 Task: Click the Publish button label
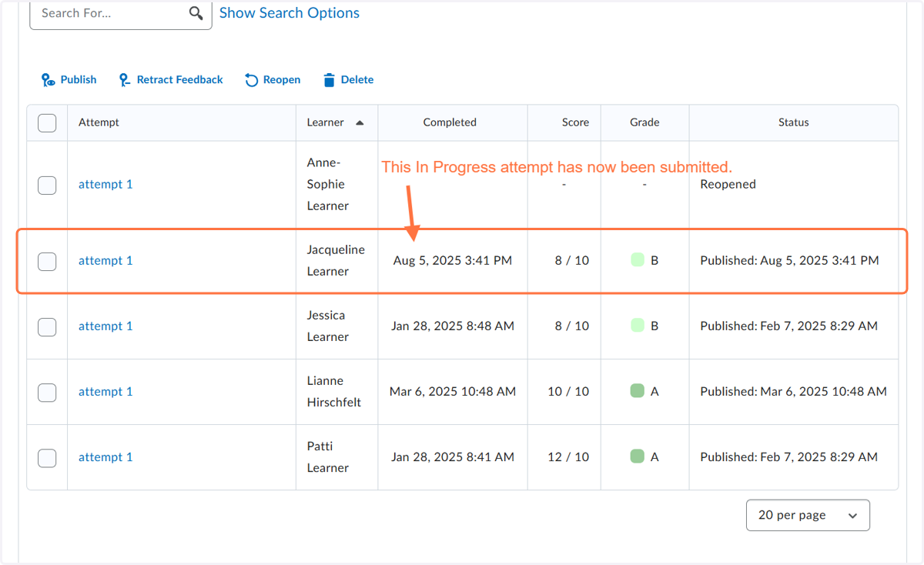pos(79,80)
